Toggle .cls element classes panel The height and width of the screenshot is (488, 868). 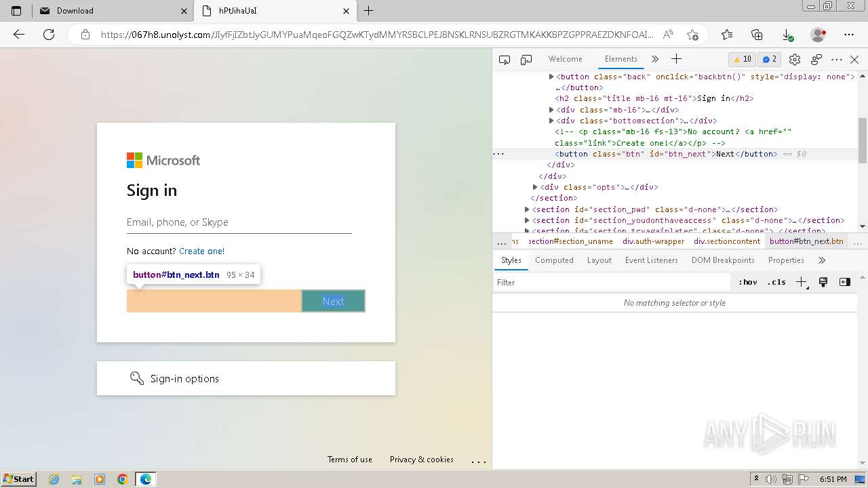pos(776,282)
